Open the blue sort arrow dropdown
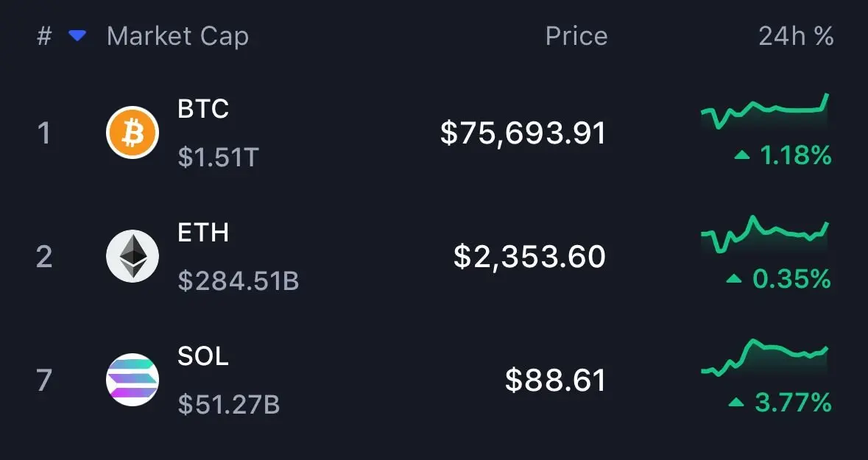The height and width of the screenshot is (460, 868). click(77, 36)
